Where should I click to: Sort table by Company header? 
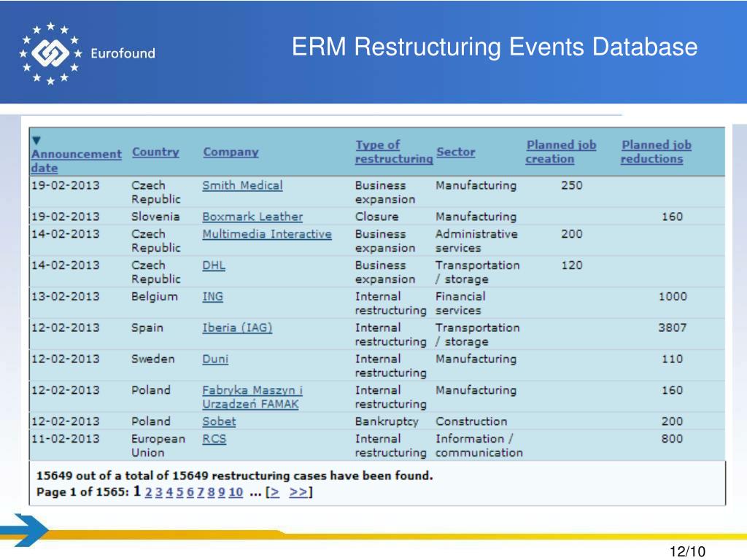[x=231, y=152]
